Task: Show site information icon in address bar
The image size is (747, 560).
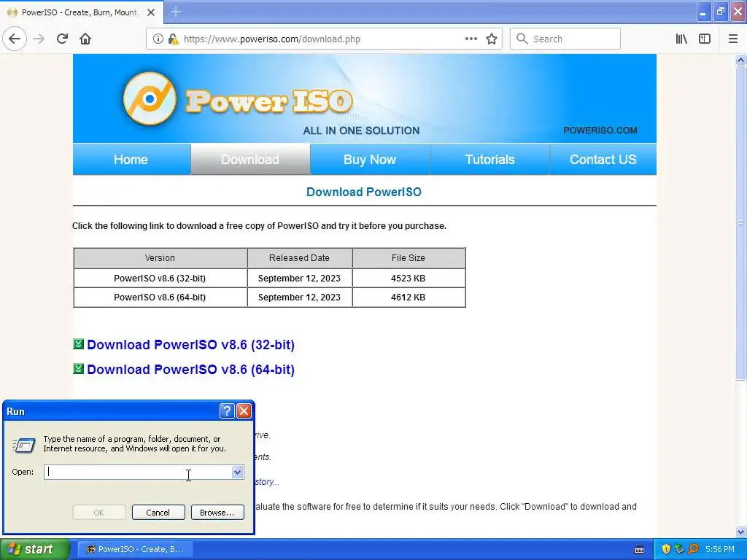Action: click(158, 39)
